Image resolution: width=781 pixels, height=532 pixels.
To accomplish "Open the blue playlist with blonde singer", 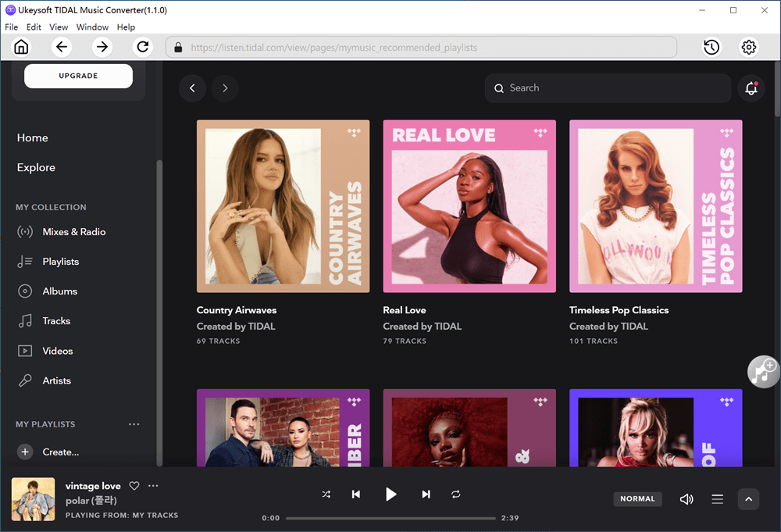I will (655, 428).
